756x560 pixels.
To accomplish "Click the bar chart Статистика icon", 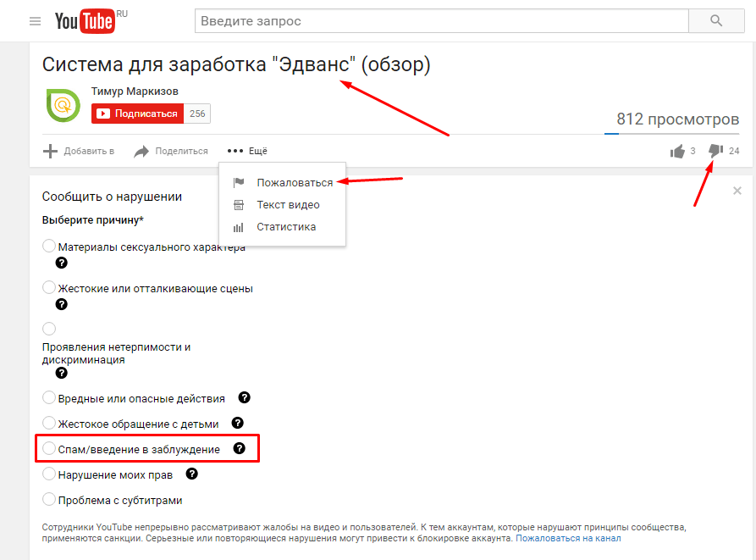I will (x=239, y=227).
